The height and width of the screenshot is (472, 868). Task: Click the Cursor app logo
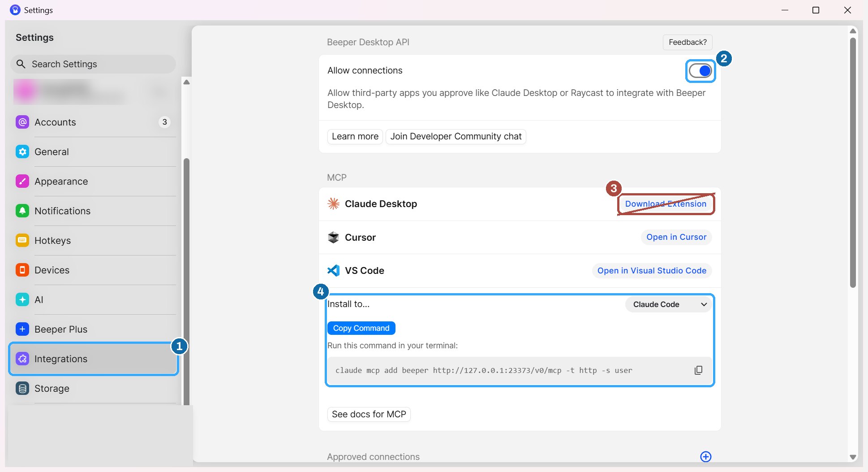(333, 237)
